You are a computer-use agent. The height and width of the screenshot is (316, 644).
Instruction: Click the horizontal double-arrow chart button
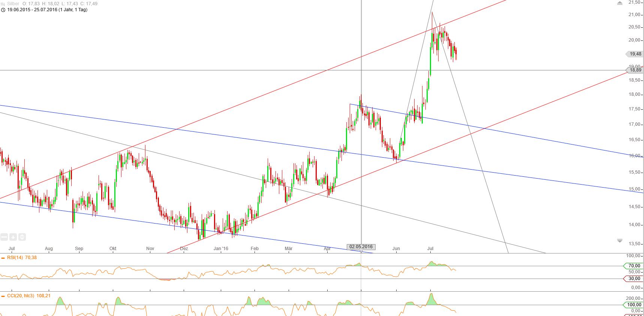[4, 237]
